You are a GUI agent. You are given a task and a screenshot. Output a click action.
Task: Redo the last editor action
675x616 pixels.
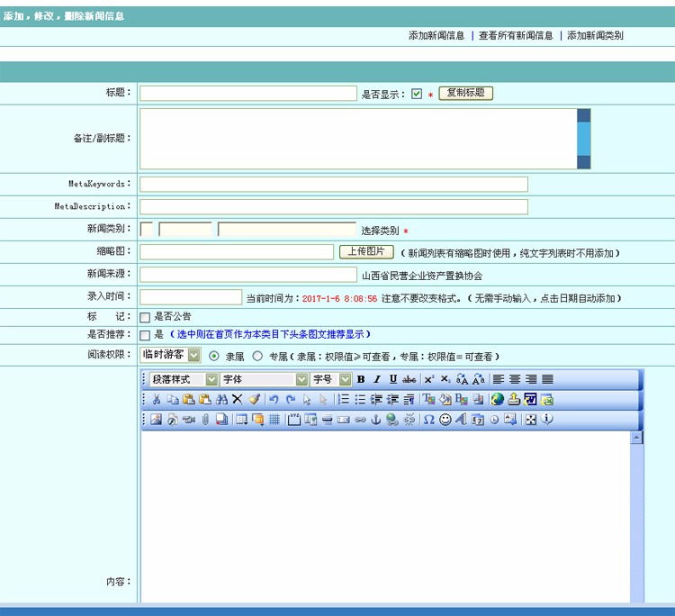pos(291,399)
